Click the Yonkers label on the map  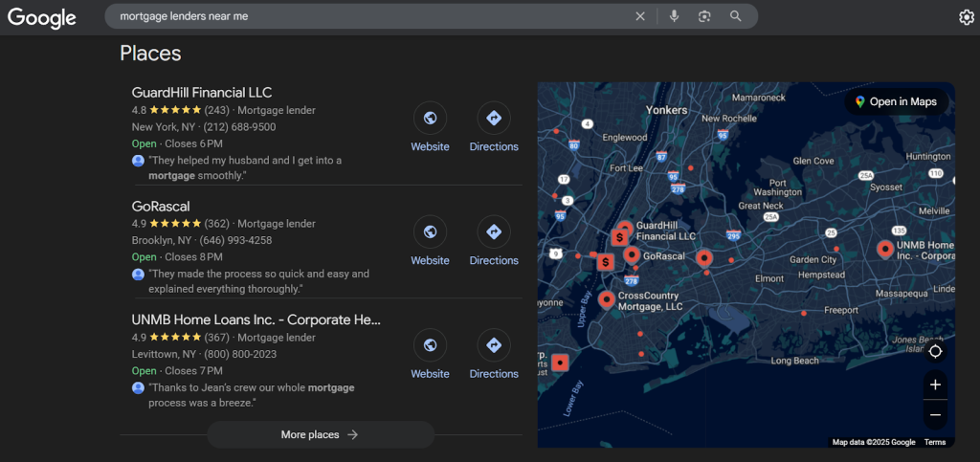coord(666,110)
